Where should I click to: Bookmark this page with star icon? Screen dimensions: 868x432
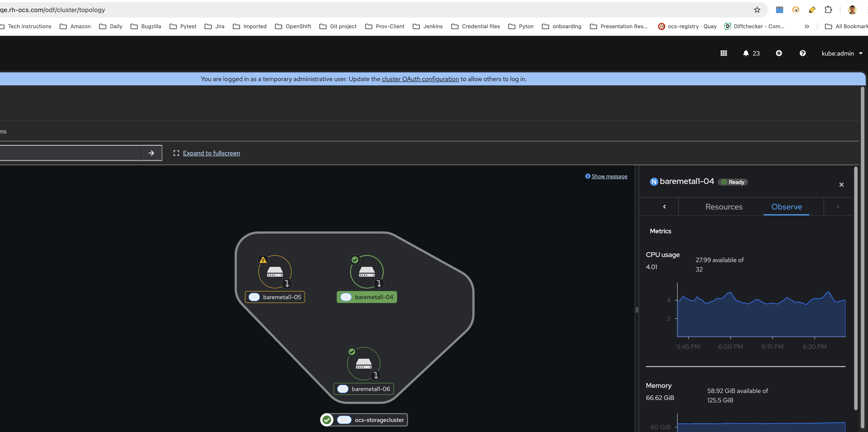pos(757,10)
